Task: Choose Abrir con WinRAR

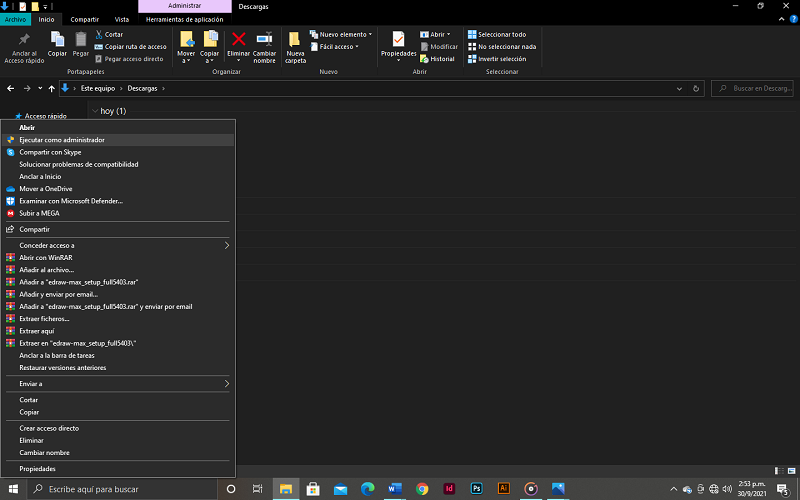Action: click(x=118, y=258)
